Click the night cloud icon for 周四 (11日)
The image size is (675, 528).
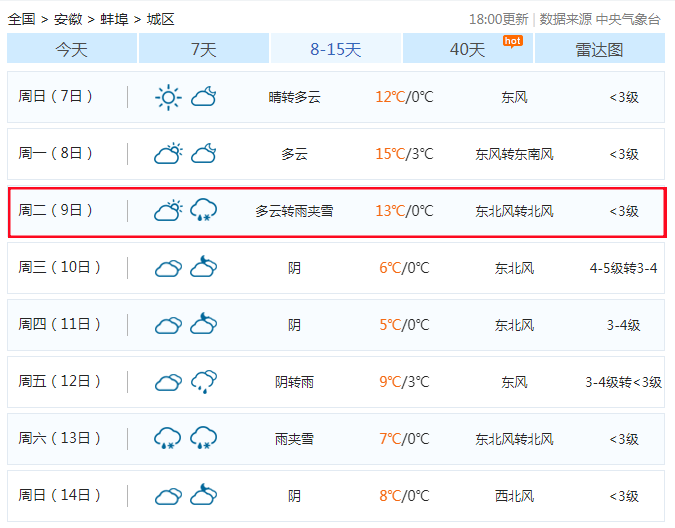tap(204, 325)
